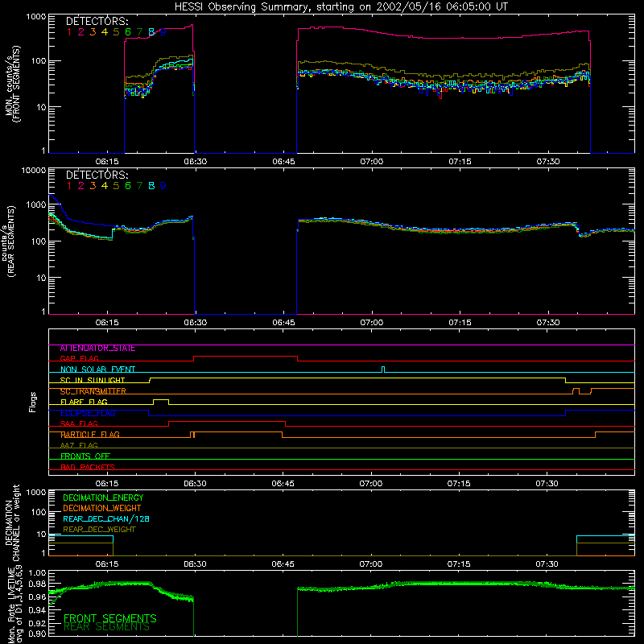Select detector 5 in front segments legend
Screen dimensions: 644x644
click(x=116, y=31)
